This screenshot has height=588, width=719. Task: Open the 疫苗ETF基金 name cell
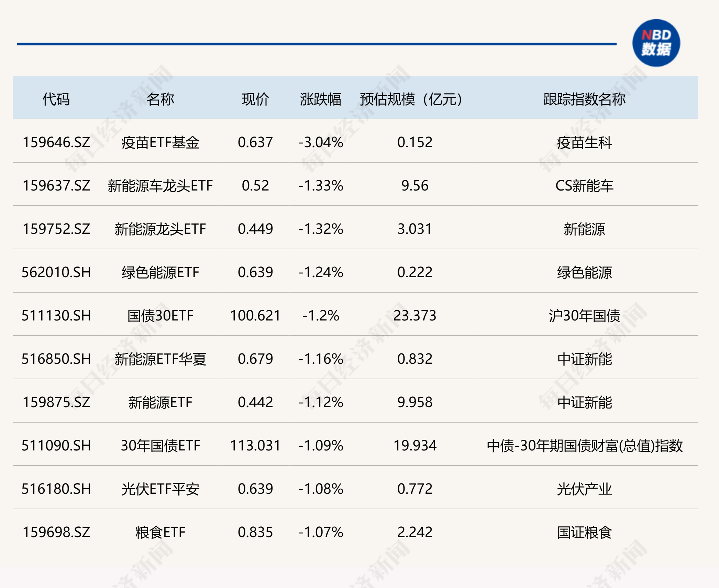coord(160,142)
